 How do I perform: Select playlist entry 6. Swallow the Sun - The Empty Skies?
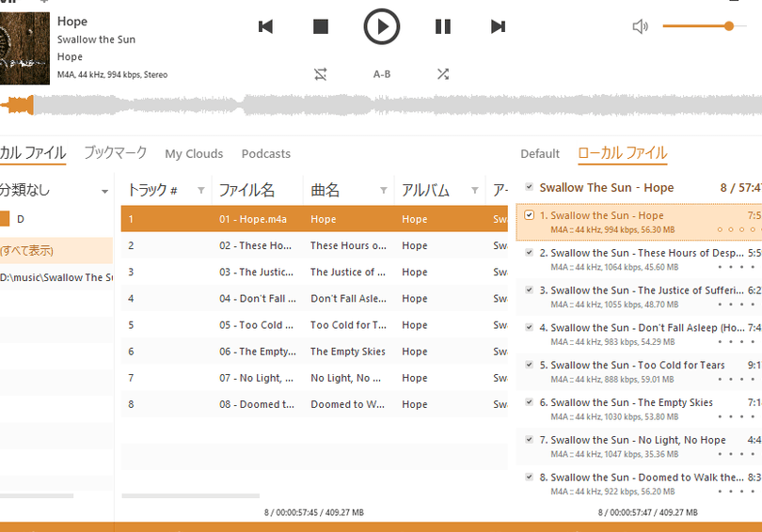pos(639,409)
